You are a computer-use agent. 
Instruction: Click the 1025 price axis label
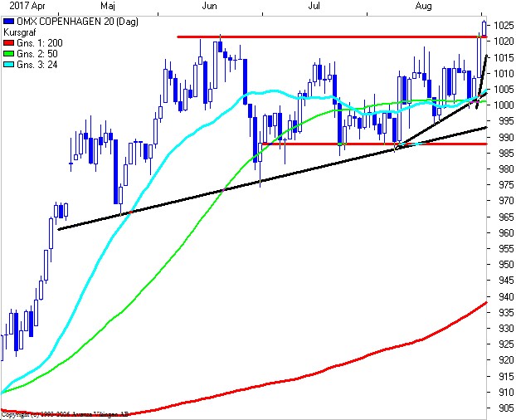coord(501,25)
